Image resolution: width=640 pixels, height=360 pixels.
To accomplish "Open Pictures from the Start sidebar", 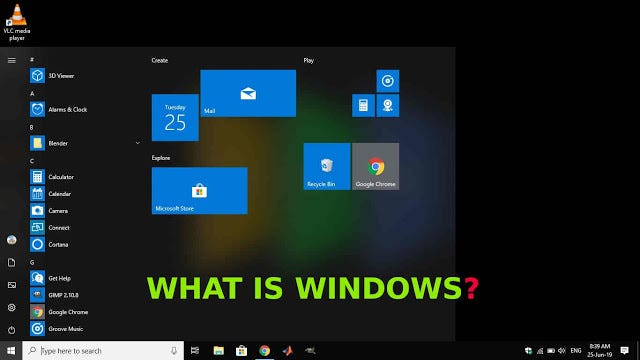I will pos(11,285).
